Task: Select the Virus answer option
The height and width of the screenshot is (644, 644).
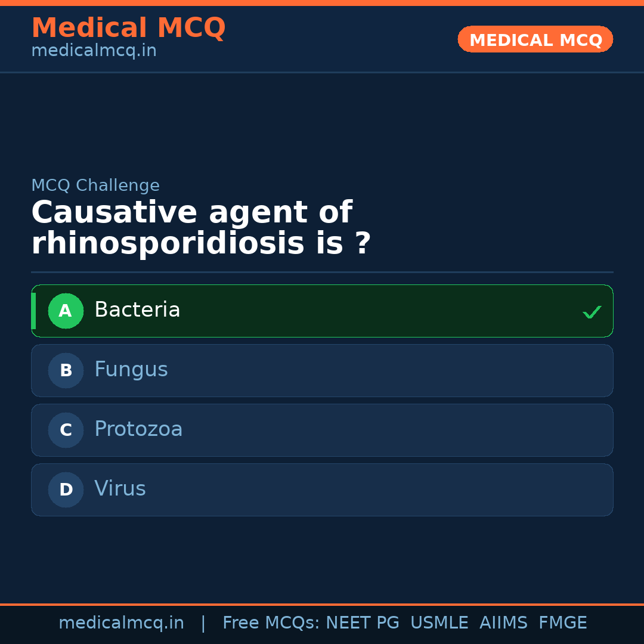Action: 322,490
